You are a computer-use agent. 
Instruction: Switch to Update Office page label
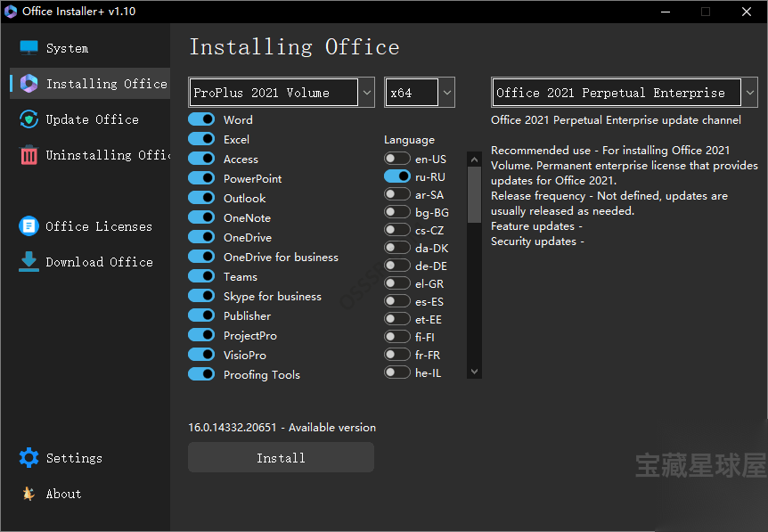92,119
